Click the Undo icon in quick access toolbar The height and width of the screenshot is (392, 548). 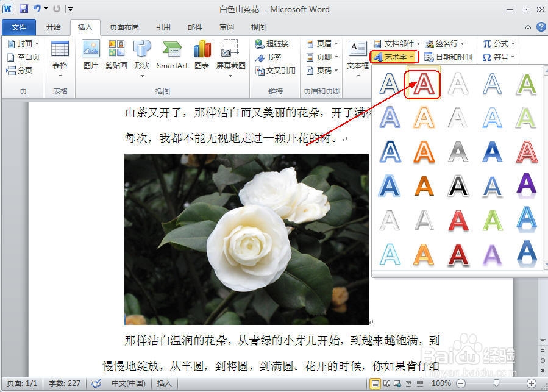37,9
